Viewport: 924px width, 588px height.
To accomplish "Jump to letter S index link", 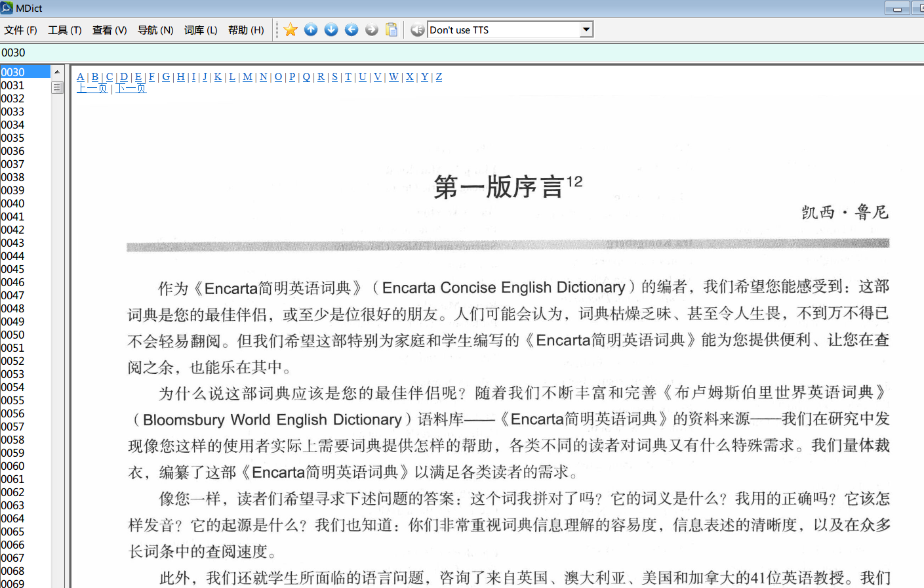I will coord(335,77).
